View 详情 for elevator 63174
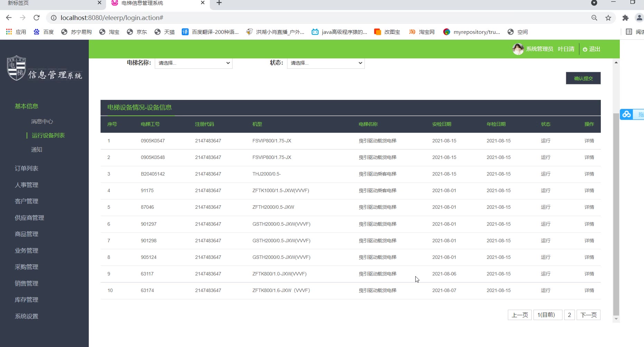Viewport: 644px width, 347px height. tap(589, 290)
